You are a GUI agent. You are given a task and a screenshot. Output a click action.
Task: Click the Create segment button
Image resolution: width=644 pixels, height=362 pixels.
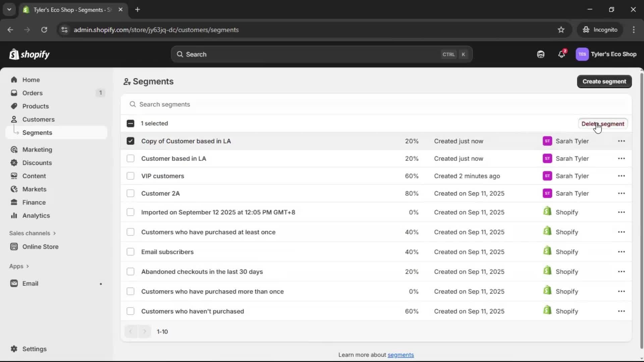click(604, 81)
